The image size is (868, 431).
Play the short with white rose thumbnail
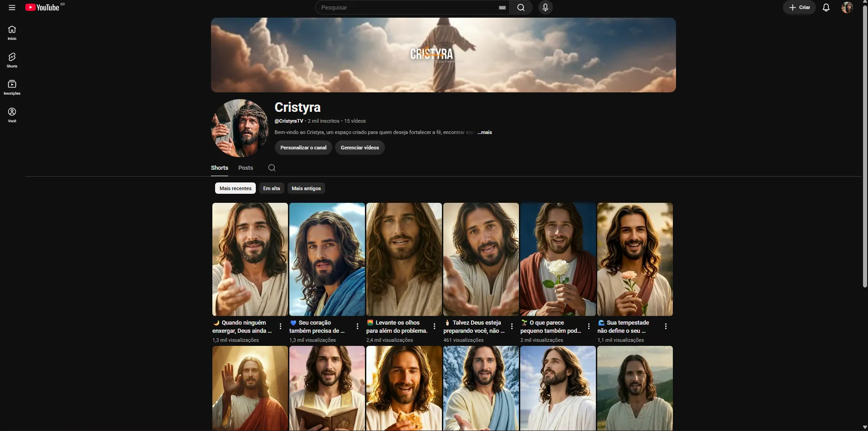[558, 259]
